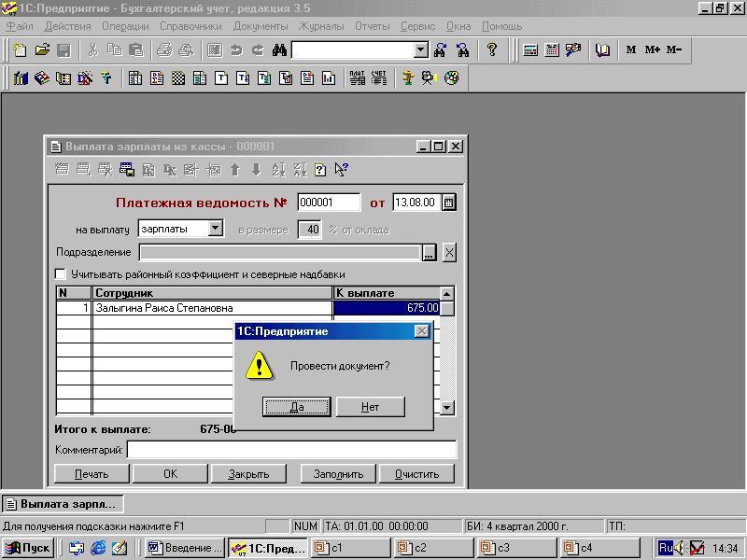
Task: Open the СЧЕТ invoice icon
Action: click(379, 78)
